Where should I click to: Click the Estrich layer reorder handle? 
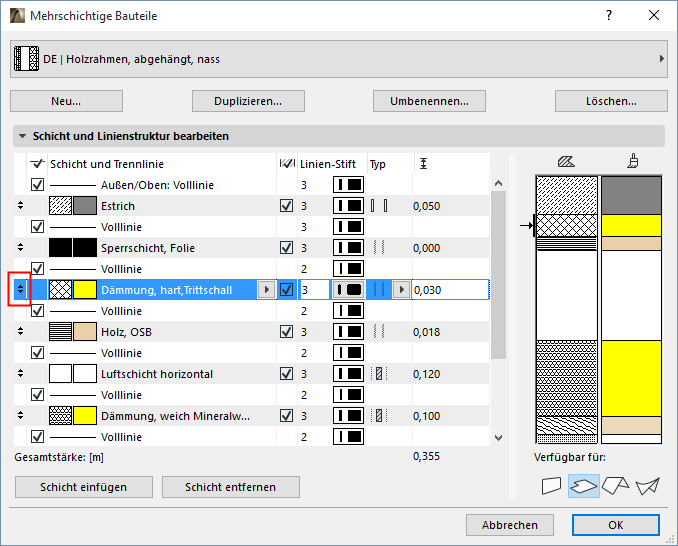[20, 206]
